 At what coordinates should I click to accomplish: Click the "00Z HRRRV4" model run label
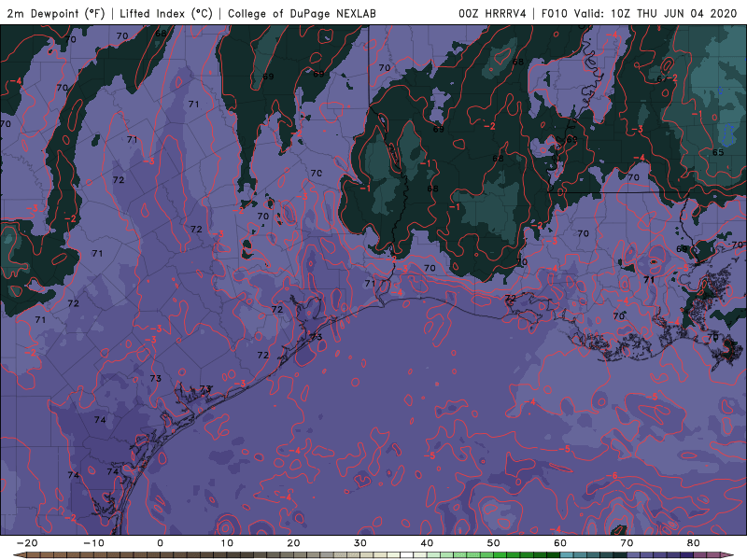(492, 13)
